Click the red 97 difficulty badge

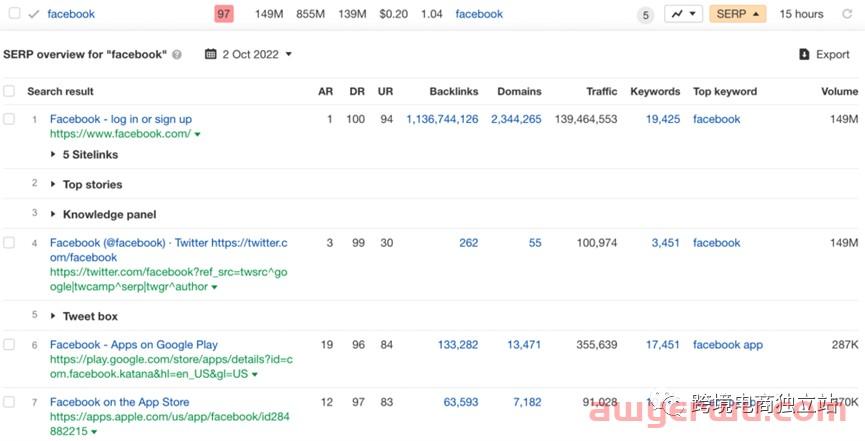point(223,14)
